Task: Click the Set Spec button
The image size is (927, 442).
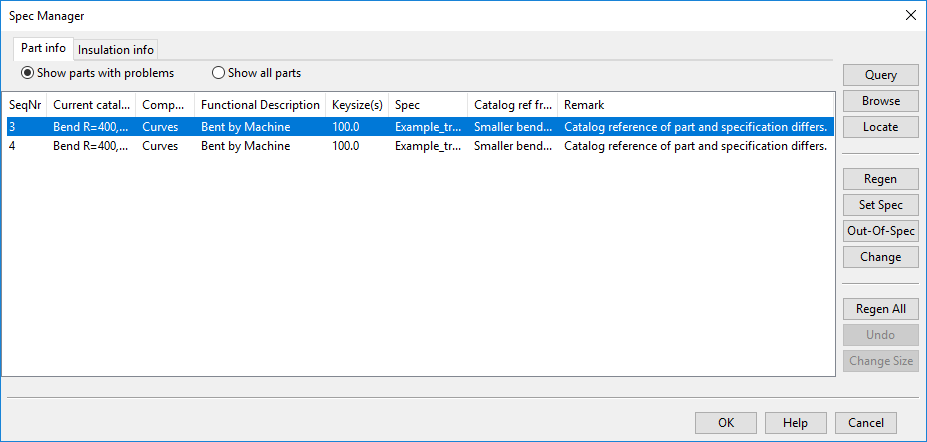Action: 880,205
